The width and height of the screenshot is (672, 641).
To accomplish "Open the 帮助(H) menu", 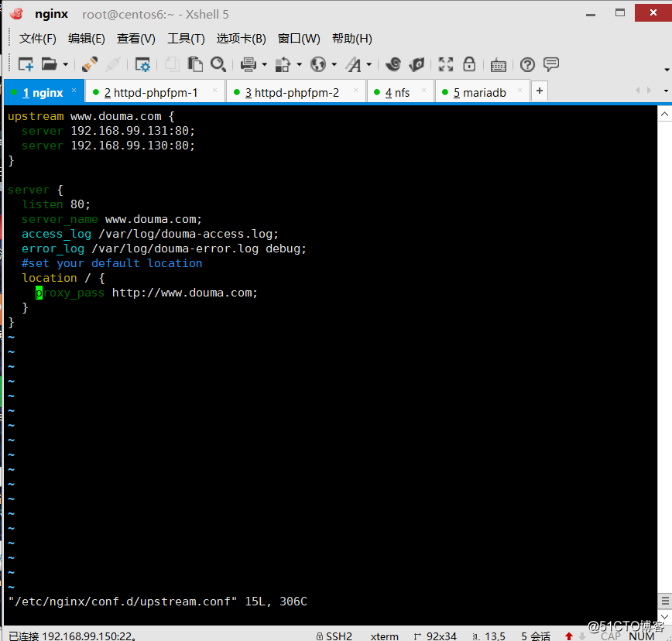I will tap(351, 39).
